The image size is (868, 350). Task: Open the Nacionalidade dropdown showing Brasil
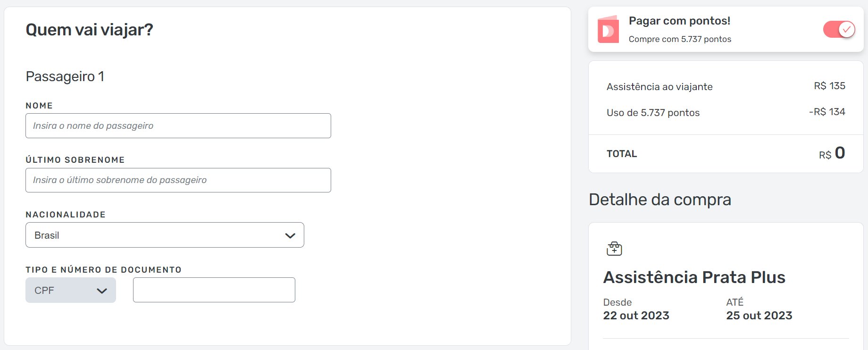pyautogui.click(x=165, y=235)
